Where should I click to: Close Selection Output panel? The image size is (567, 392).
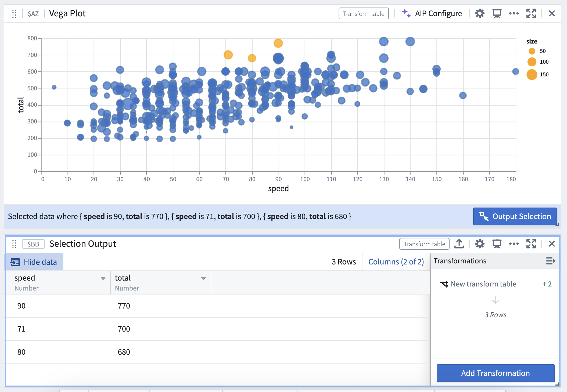tap(552, 244)
